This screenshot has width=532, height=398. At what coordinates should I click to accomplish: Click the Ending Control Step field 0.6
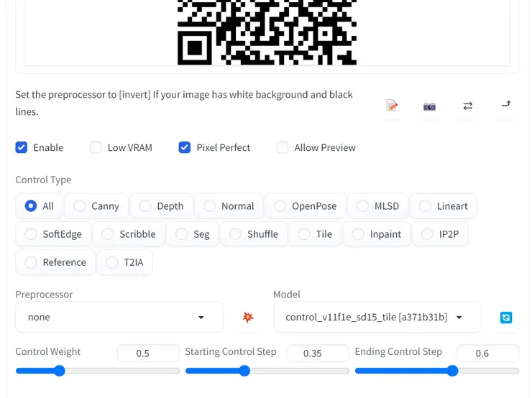tap(487, 353)
